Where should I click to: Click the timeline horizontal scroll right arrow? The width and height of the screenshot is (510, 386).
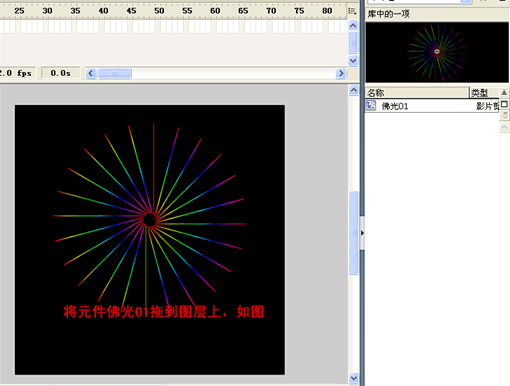(x=341, y=73)
